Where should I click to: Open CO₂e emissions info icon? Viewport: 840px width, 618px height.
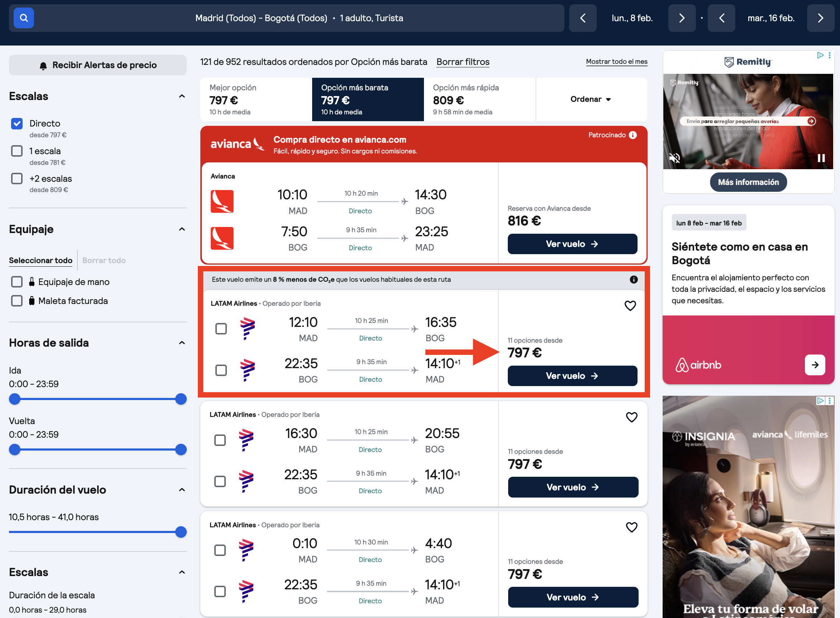(x=633, y=280)
